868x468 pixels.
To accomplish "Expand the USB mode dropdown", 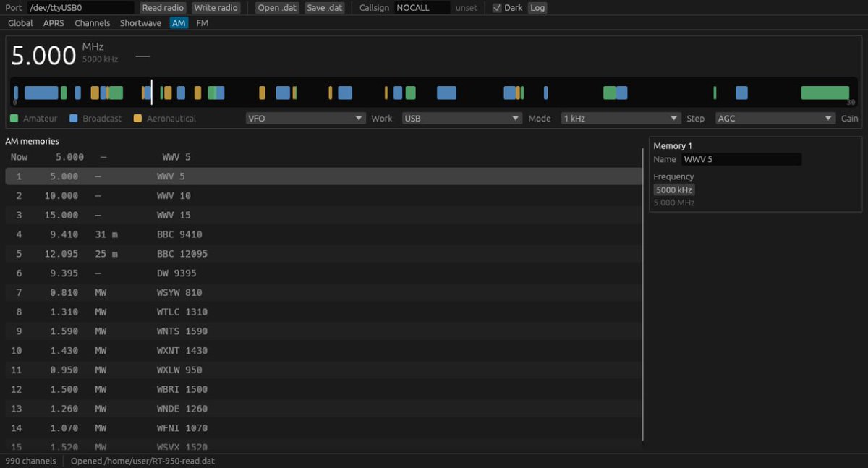I will click(461, 118).
